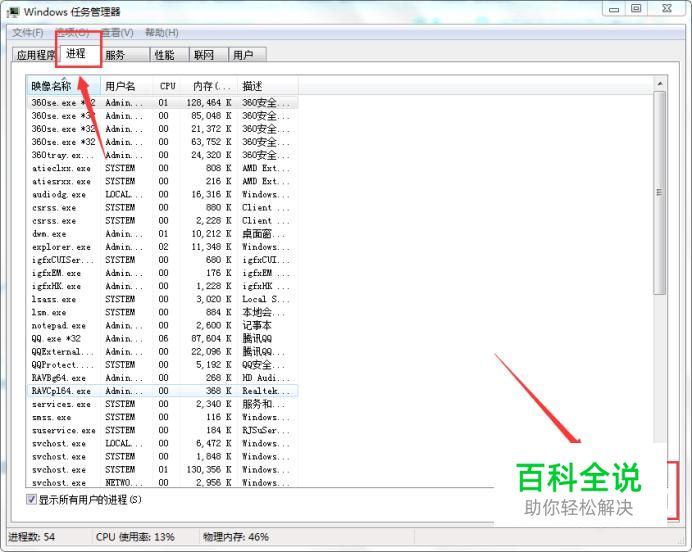Select the igfxCUISer... process
This screenshot has width=692, height=552.
162,260
